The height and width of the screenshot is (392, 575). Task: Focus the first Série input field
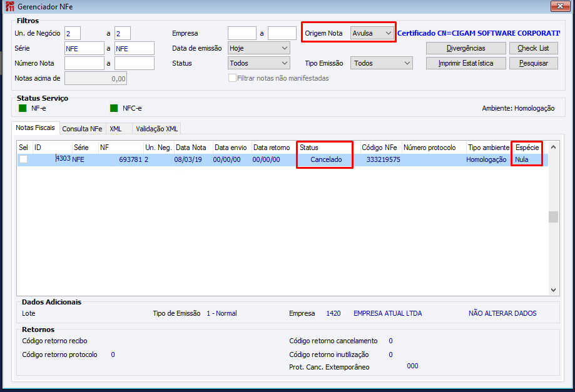84,48
